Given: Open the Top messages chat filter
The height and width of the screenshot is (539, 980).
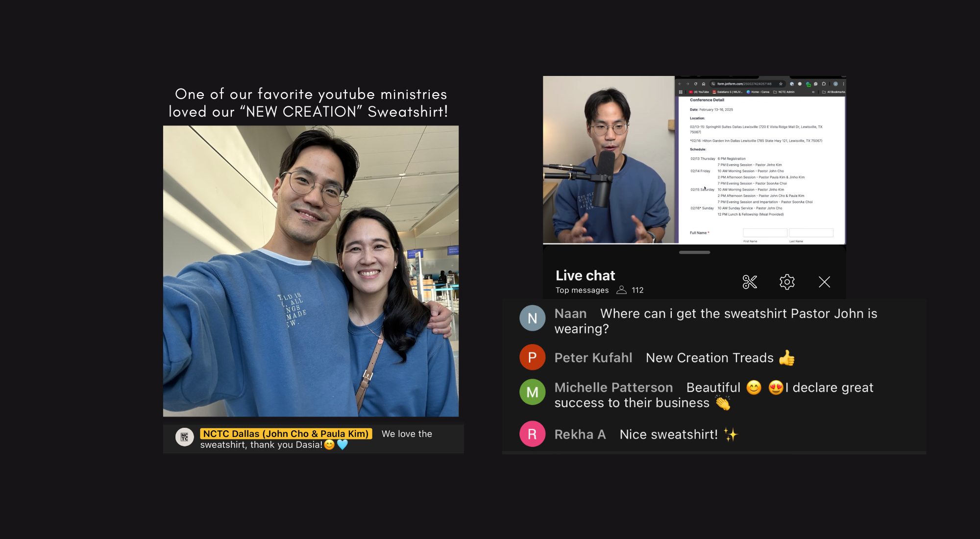Looking at the screenshot, I should click(582, 290).
